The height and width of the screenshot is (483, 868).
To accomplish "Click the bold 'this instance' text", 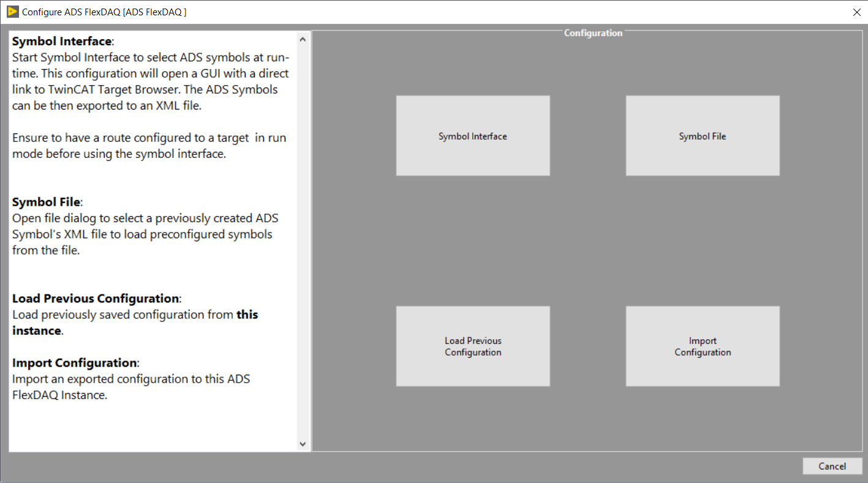I will [x=135, y=323].
